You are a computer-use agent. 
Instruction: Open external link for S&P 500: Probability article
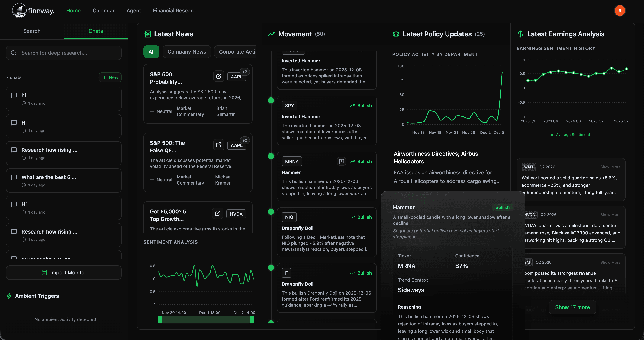pos(218,76)
